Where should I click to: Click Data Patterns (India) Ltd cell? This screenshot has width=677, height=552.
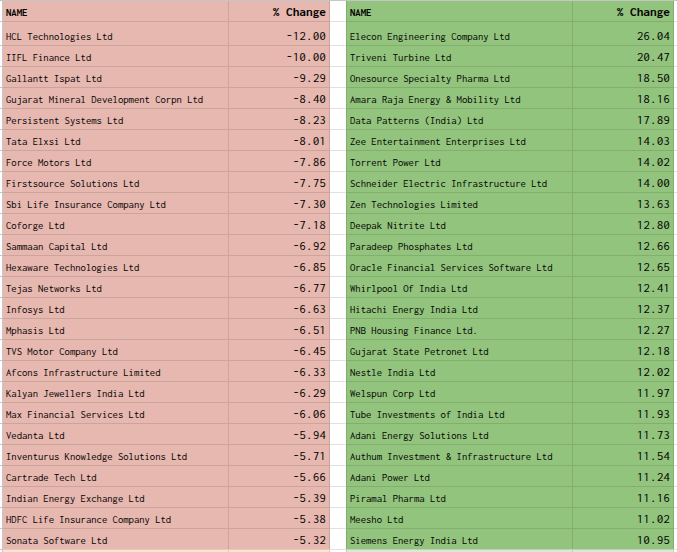459,121
